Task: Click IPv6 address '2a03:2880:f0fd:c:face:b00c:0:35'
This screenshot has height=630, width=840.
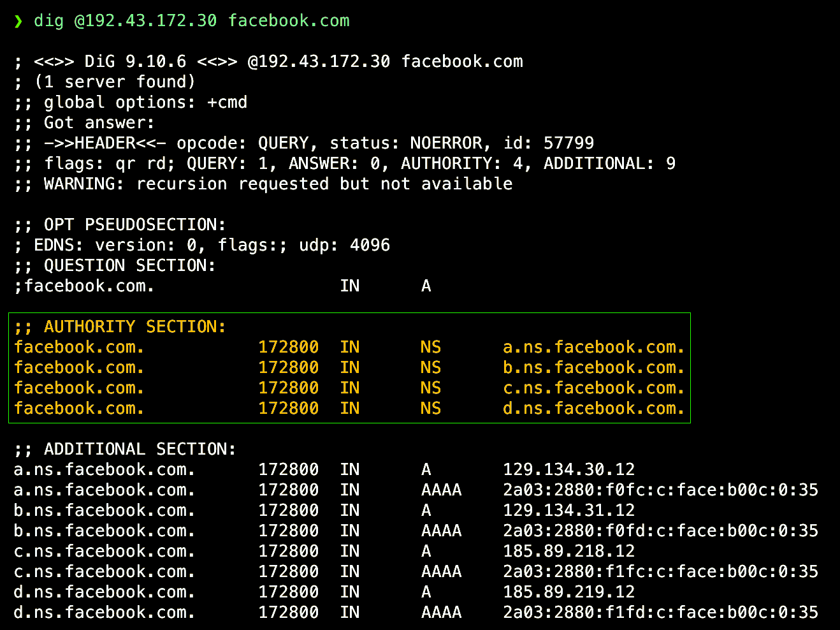Action: point(661,531)
